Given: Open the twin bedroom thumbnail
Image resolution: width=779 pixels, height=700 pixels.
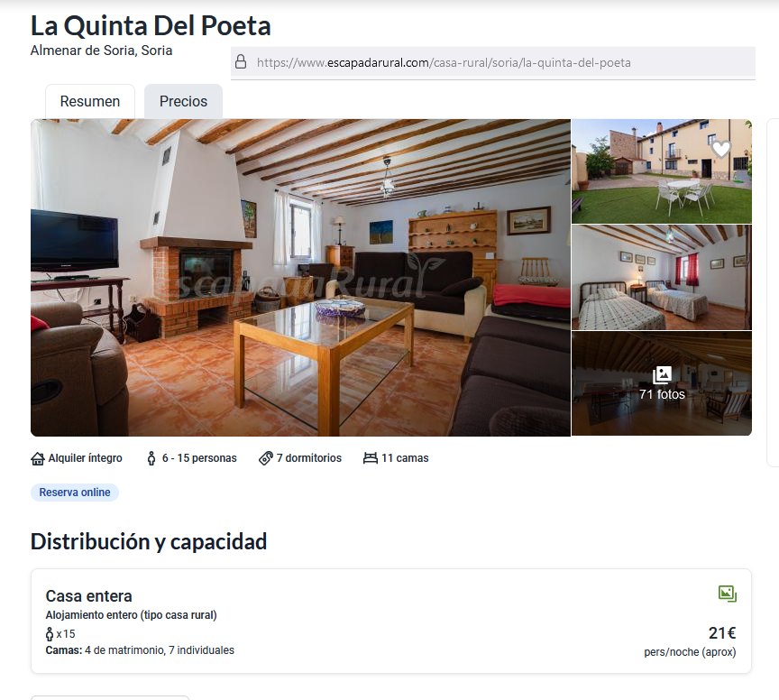Looking at the screenshot, I should point(662,278).
